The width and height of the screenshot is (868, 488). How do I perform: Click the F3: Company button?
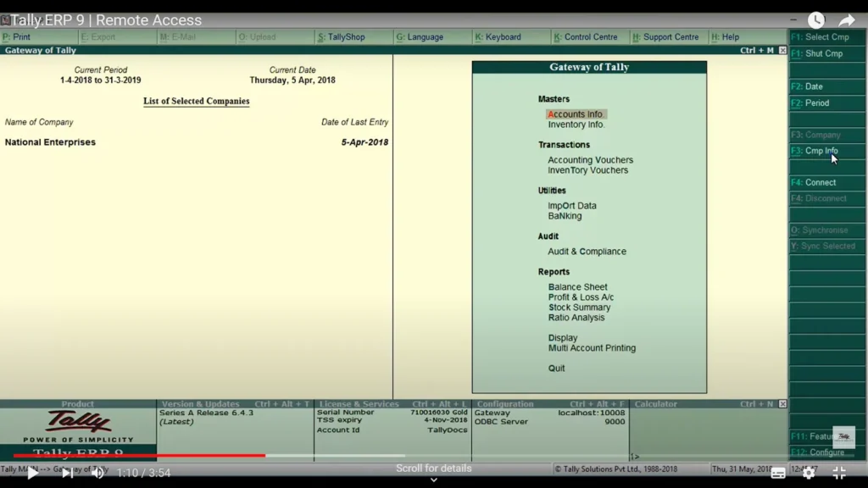pyautogui.click(x=827, y=135)
